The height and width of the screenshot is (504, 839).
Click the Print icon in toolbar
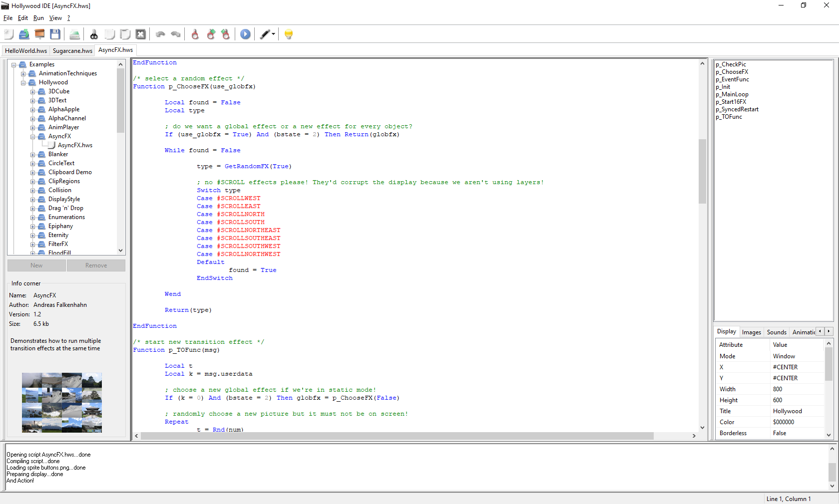pyautogui.click(x=74, y=34)
